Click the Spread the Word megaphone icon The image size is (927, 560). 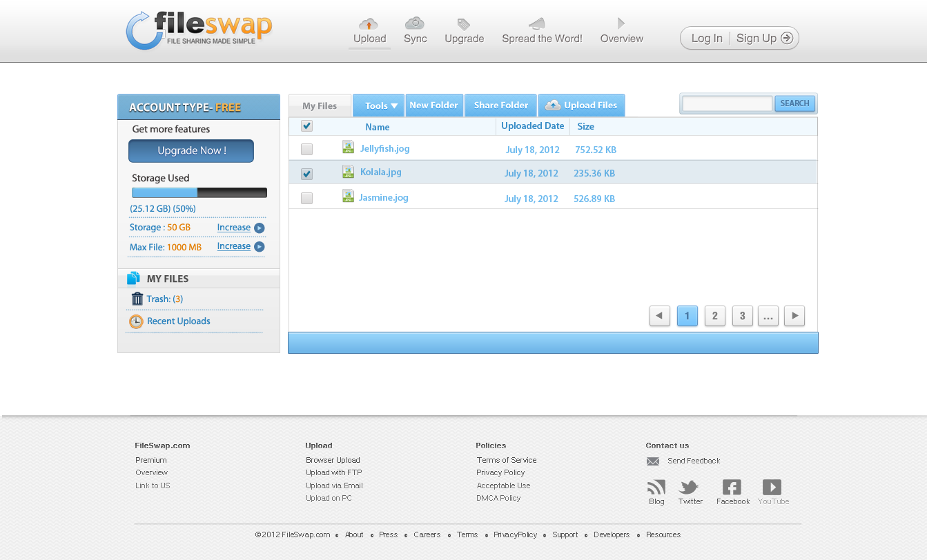click(537, 23)
